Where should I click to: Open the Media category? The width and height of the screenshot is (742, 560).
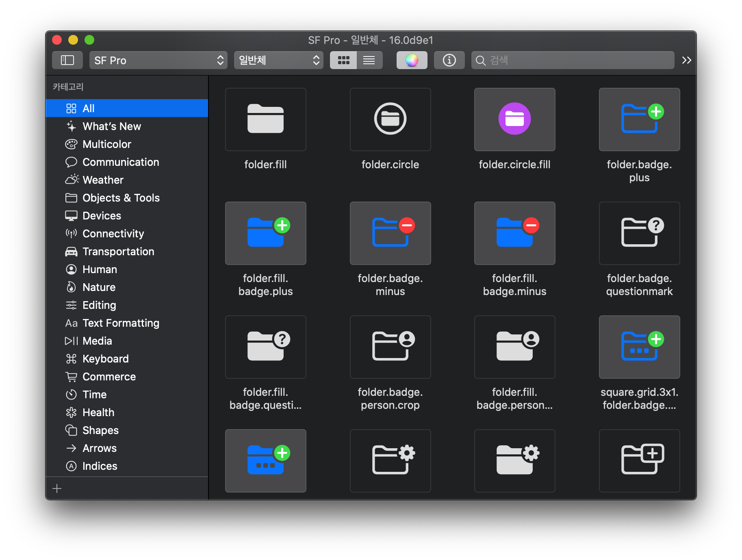pyautogui.click(x=127, y=341)
